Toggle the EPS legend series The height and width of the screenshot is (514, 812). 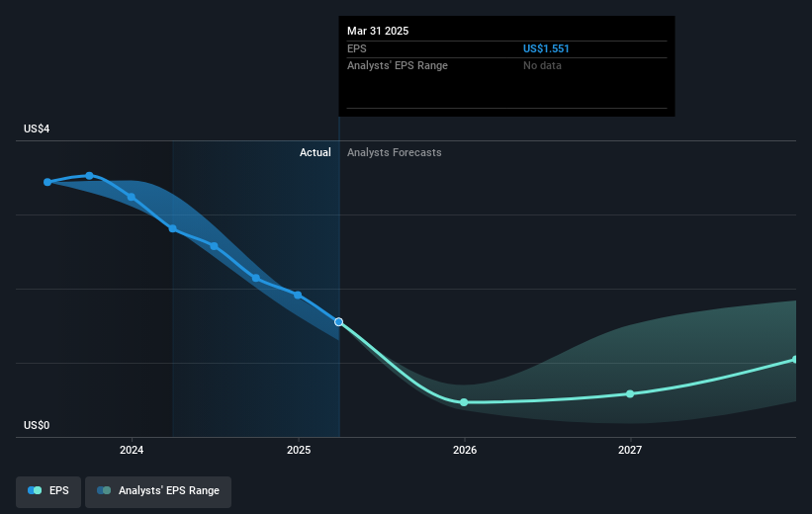pos(48,491)
